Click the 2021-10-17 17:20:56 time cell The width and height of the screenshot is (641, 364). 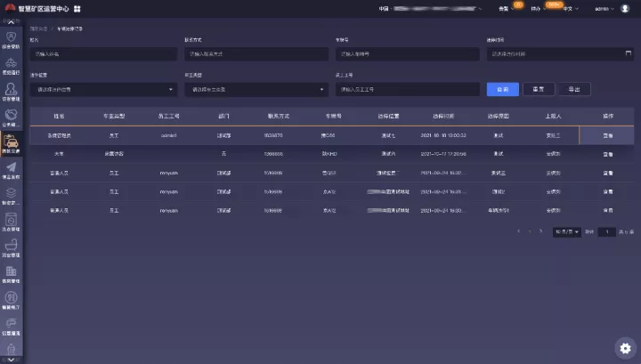(443, 154)
